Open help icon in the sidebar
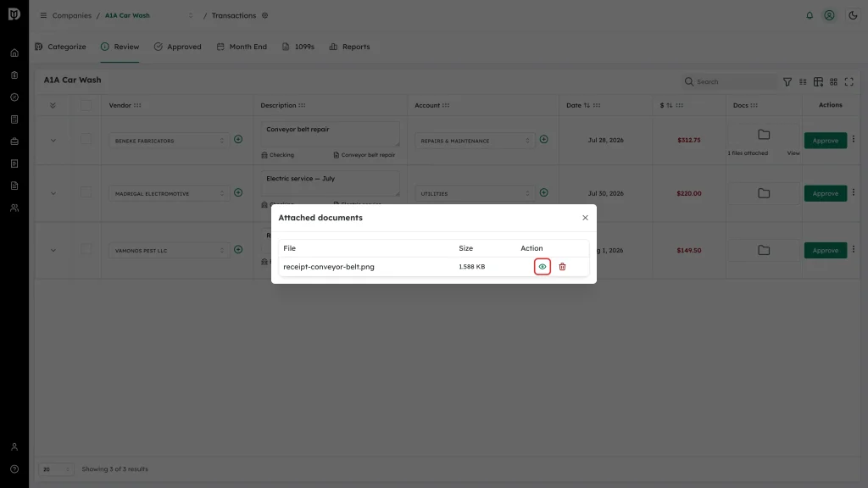Screen dimensions: 868x488 click(14, 469)
